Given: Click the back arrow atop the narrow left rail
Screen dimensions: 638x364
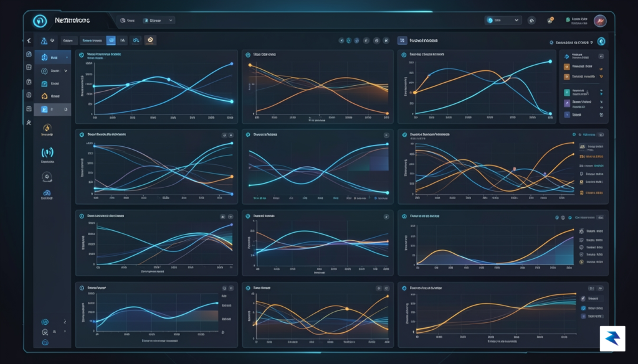Looking at the screenshot, I should pos(29,40).
